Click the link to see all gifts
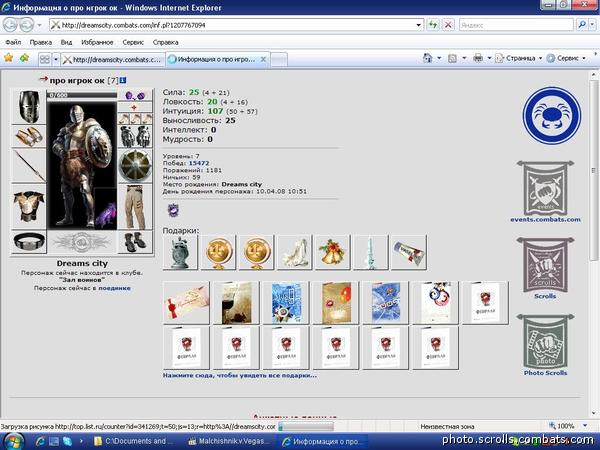This screenshot has height=450, width=600. click(240, 375)
